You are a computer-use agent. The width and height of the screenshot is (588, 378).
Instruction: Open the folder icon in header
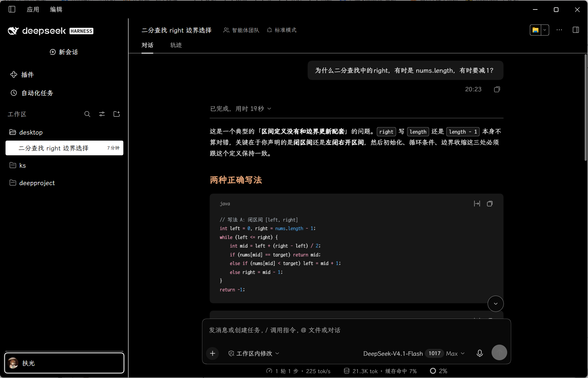click(535, 30)
